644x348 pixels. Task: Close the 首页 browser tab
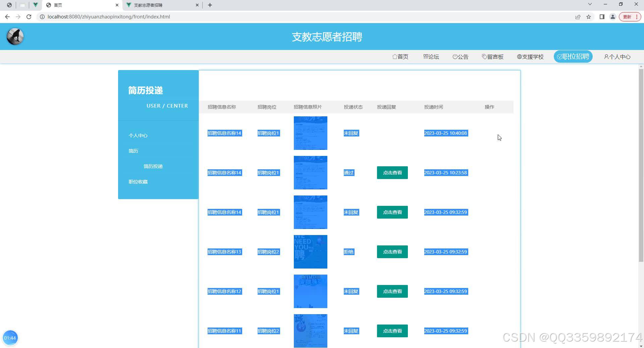click(x=117, y=5)
